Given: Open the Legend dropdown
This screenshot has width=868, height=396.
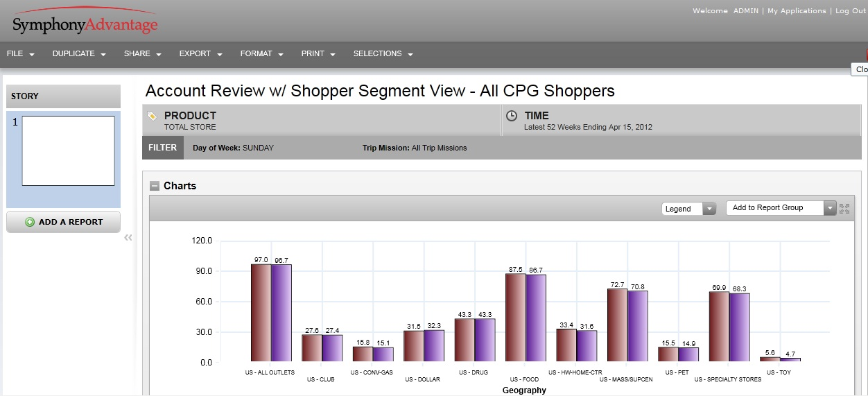Looking at the screenshot, I should [688, 209].
